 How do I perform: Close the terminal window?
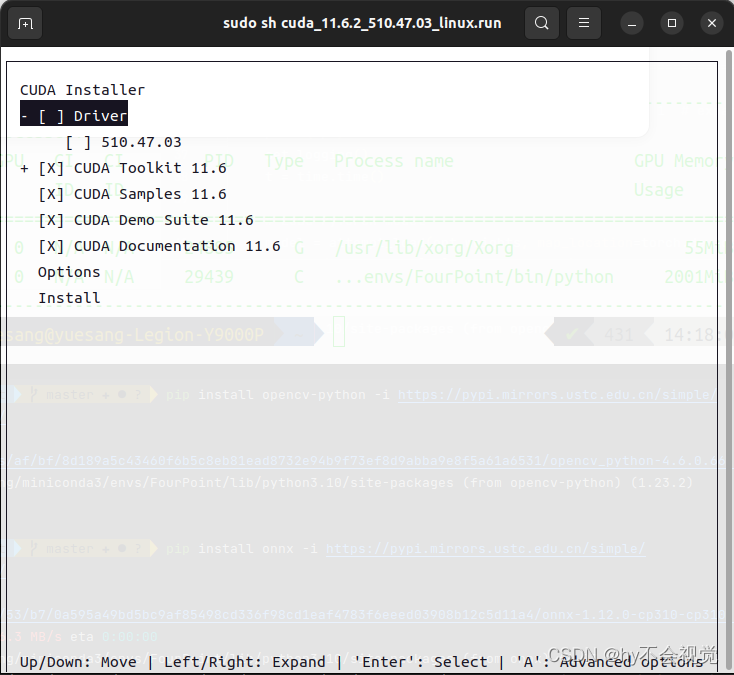[712, 23]
